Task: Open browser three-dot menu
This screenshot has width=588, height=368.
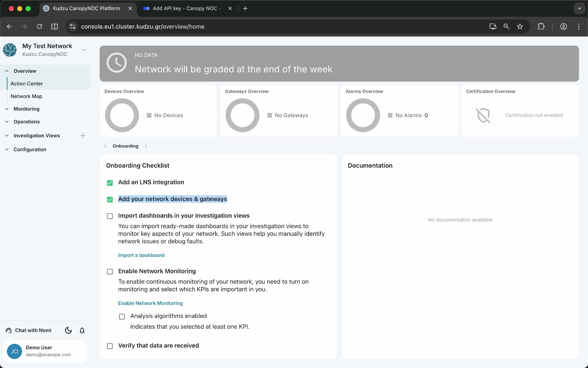Action: click(x=579, y=27)
